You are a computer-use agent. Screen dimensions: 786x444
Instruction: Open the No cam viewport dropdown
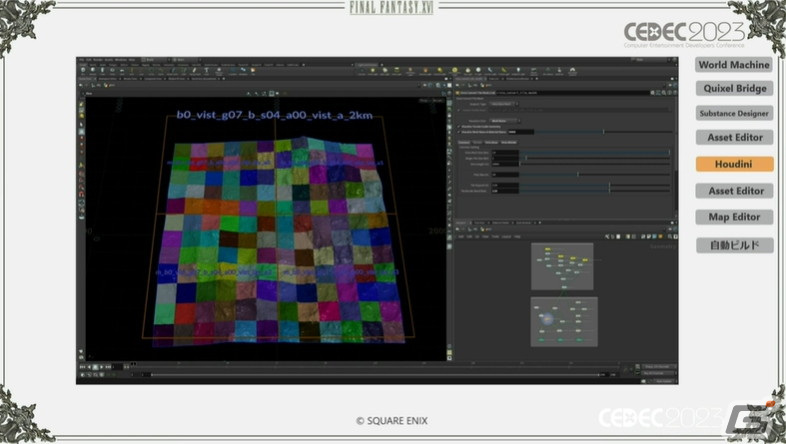pos(438,100)
